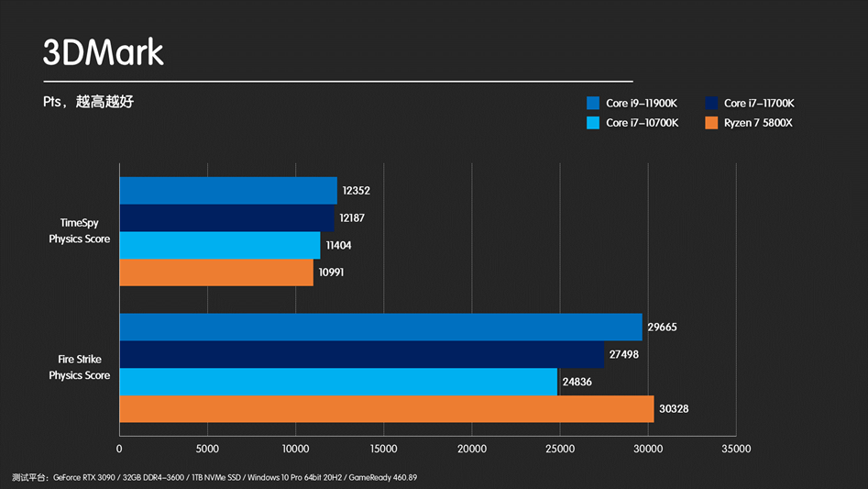Click the x-axis tick label 15000
868x489 pixels.
point(384,449)
